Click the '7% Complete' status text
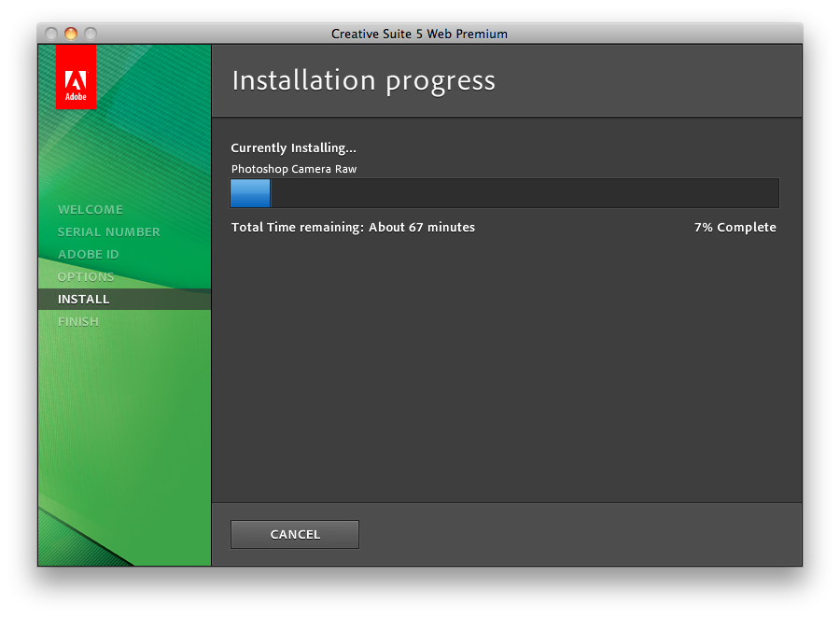 [735, 227]
